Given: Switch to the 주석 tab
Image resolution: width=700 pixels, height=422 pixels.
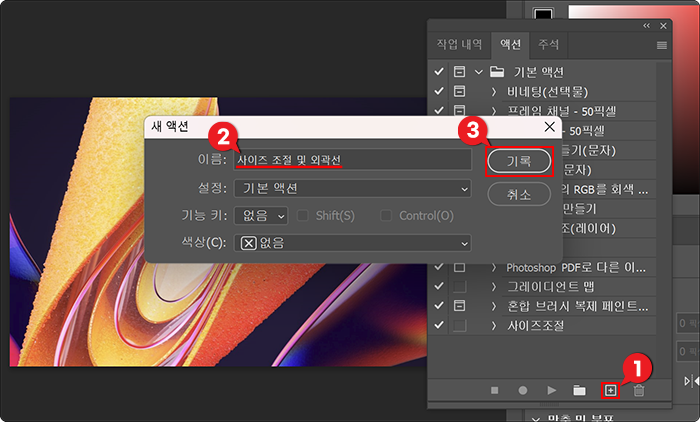Looking at the screenshot, I should point(548,45).
